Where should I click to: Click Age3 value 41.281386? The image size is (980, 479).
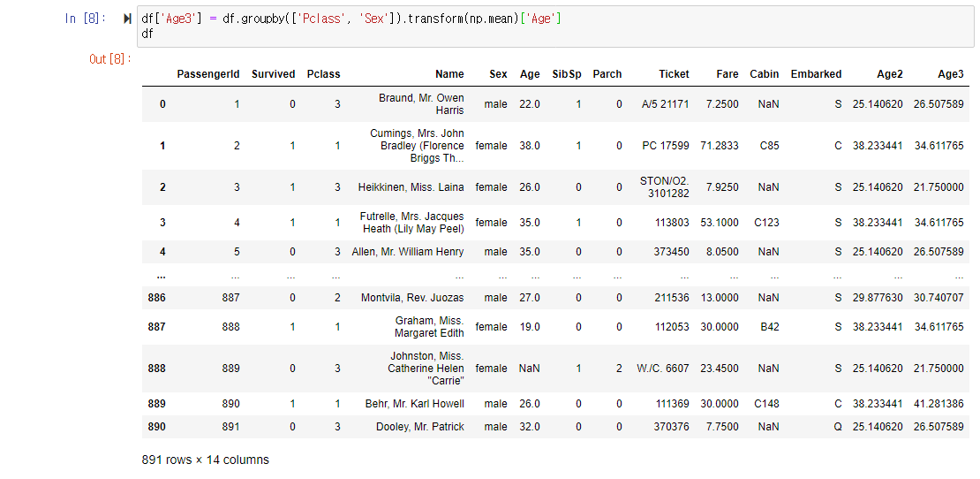tap(939, 404)
